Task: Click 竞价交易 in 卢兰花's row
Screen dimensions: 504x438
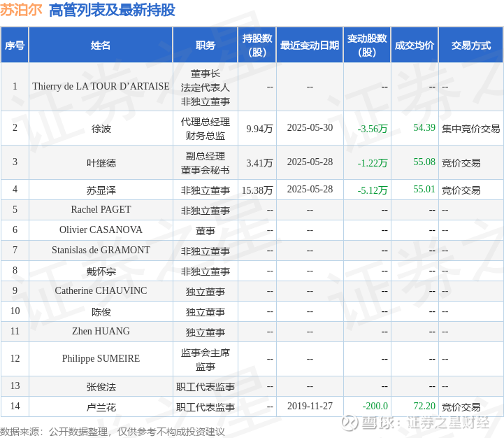Action: point(461,407)
